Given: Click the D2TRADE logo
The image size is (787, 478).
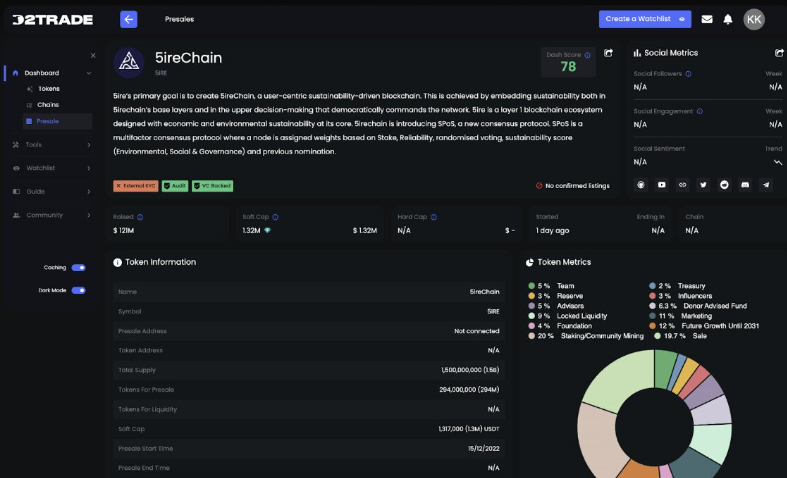Looking at the screenshot, I should [x=53, y=20].
